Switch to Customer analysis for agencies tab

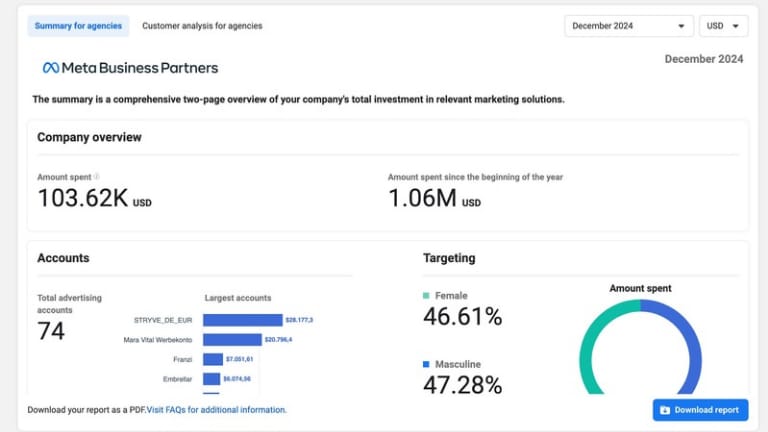pyautogui.click(x=202, y=26)
